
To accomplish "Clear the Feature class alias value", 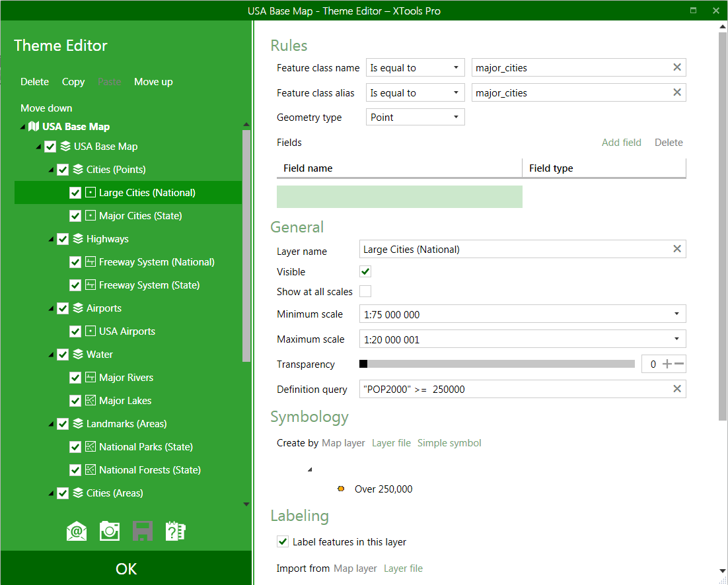I will click(677, 92).
